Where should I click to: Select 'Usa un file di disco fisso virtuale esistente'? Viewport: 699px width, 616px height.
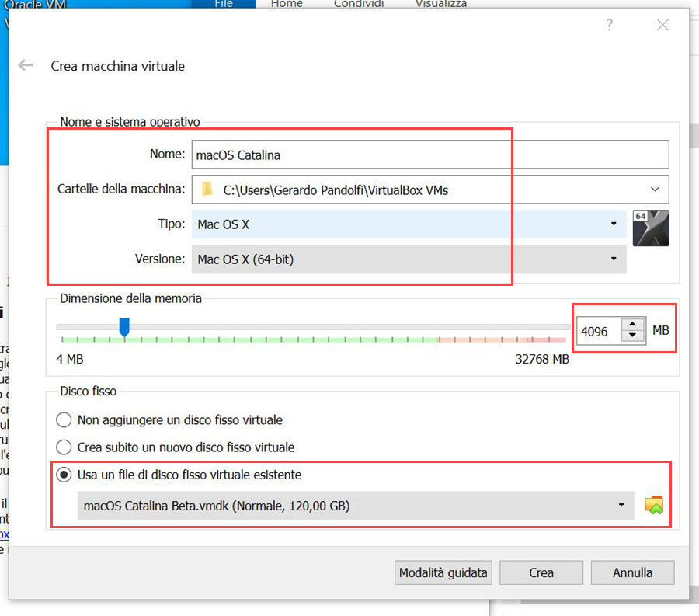click(x=64, y=474)
